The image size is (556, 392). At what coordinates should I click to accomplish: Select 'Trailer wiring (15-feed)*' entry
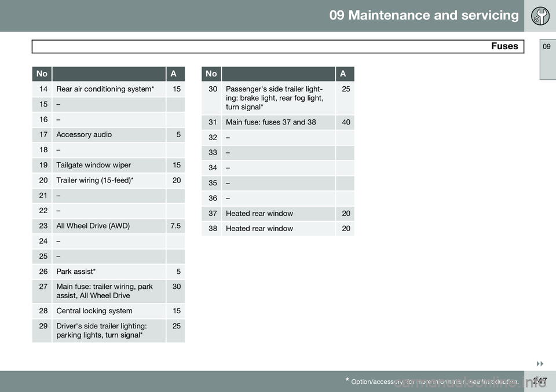coord(94,181)
